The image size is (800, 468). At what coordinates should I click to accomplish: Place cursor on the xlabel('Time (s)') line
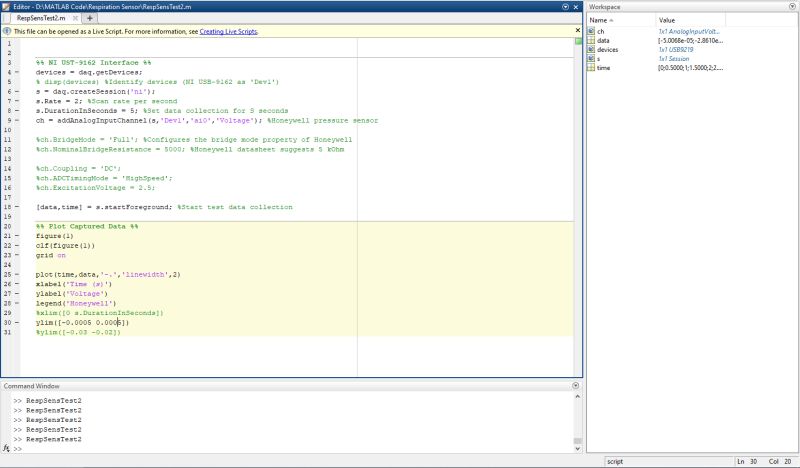[74, 284]
